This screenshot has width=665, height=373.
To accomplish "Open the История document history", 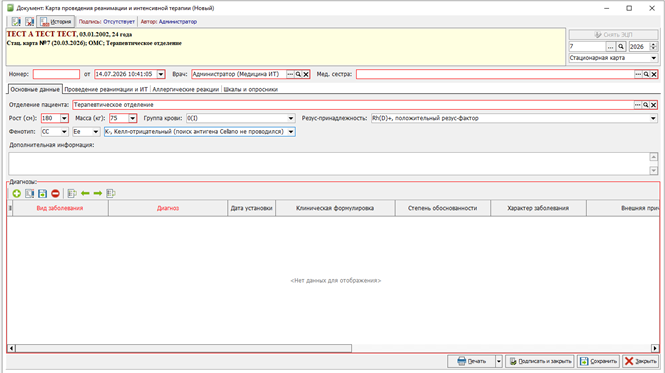I will point(56,21).
